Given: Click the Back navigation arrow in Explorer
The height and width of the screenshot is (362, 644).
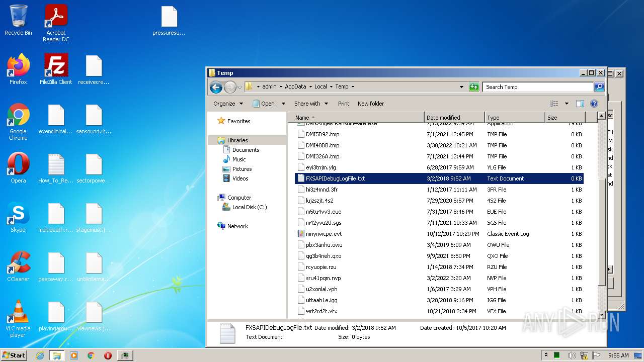Looking at the screenshot, I should [x=216, y=87].
